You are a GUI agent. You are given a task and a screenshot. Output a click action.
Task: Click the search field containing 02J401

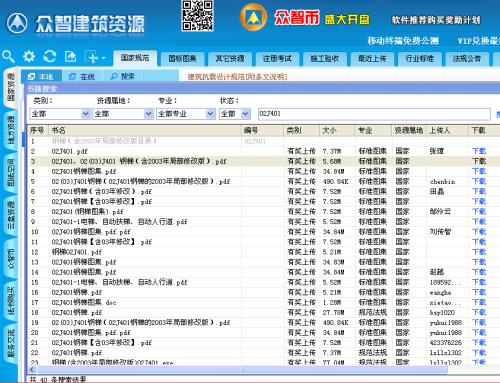[x=374, y=114]
